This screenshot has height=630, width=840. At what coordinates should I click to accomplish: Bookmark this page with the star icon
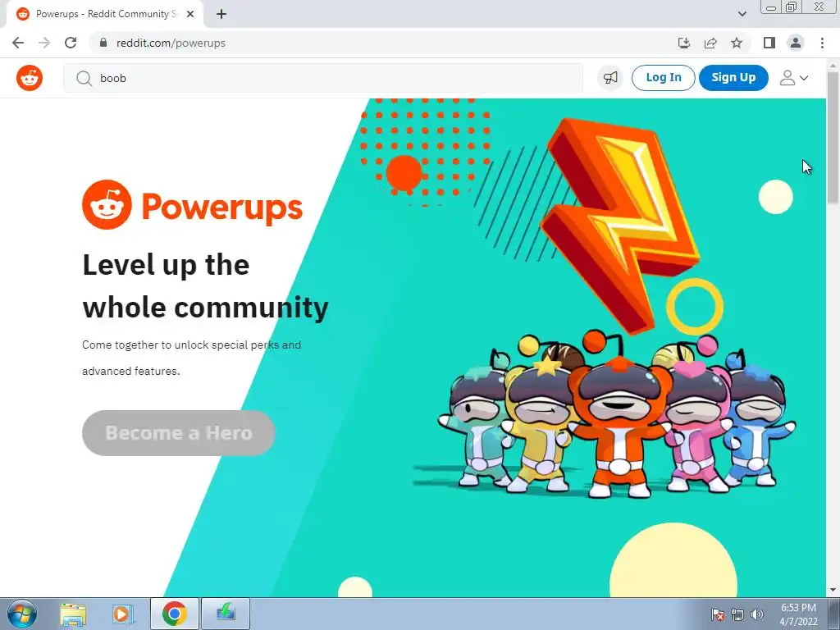737,43
